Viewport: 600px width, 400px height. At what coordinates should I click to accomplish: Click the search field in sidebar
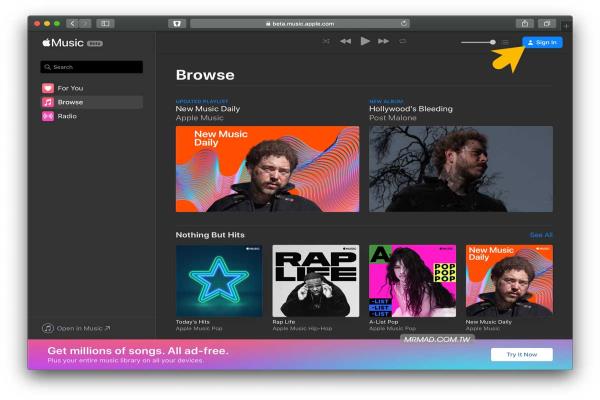91,67
